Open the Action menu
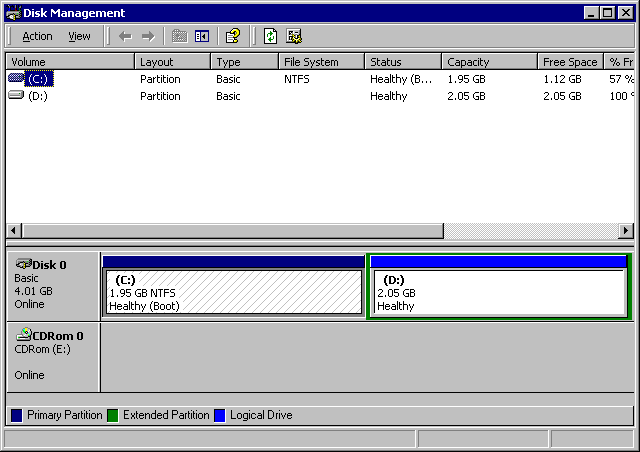This screenshot has width=640, height=452. click(37, 36)
